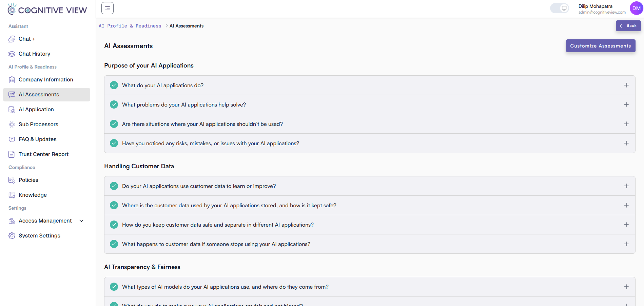Click the Company Information clipboard icon
The image size is (644, 306).
pyautogui.click(x=12, y=80)
